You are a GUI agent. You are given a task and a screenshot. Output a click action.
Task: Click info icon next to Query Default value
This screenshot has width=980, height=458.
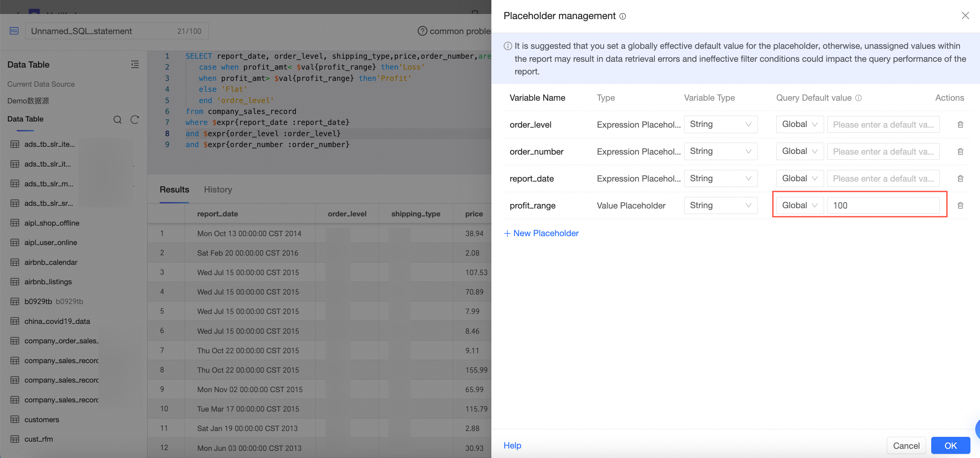pos(858,98)
